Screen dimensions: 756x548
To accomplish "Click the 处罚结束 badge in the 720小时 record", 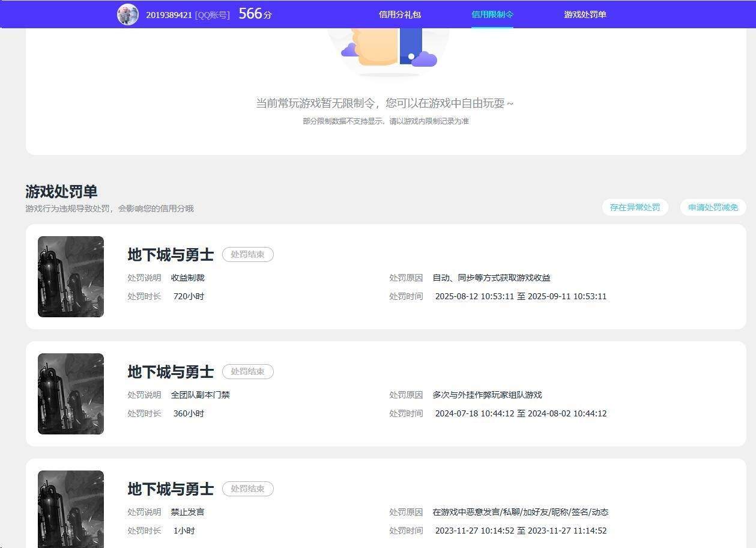I will (248, 254).
